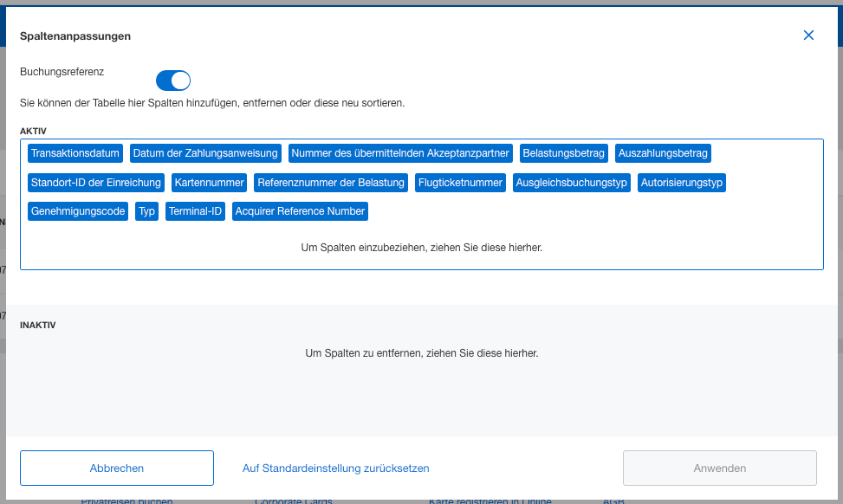Close the Spaltenanpassungen dialog with X
Viewport: 843px width, 504px height.
click(x=808, y=36)
